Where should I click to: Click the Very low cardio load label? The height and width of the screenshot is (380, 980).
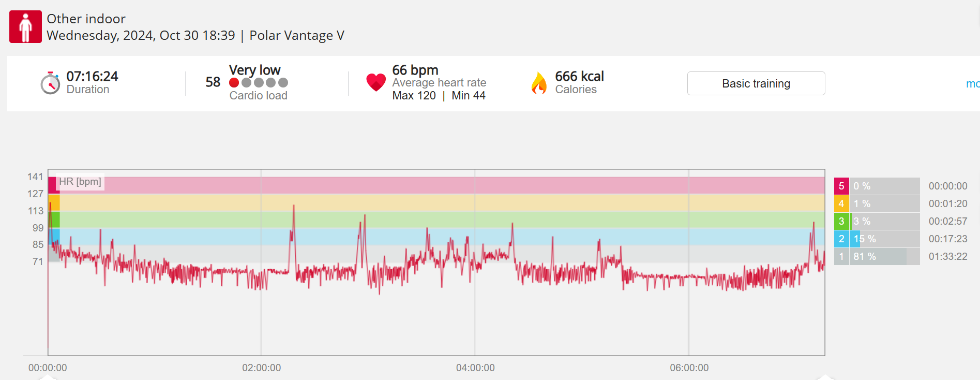pyautogui.click(x=254, y=70)
